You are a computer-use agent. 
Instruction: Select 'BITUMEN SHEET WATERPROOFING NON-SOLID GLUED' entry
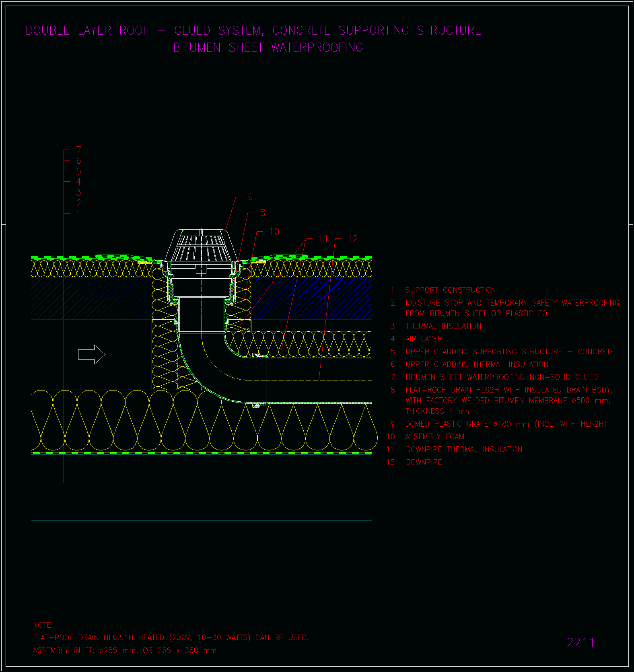pyautogui.click(x=502, y=377)
